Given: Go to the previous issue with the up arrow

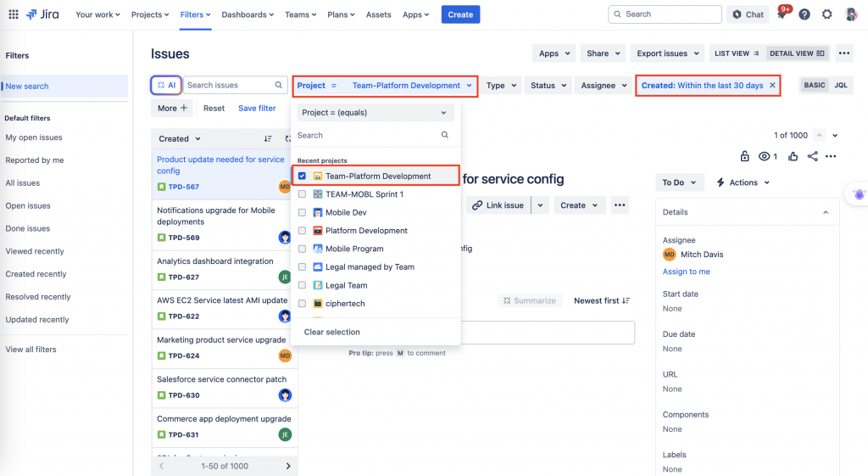Looking at the screenshot, I should coord(820,135).
